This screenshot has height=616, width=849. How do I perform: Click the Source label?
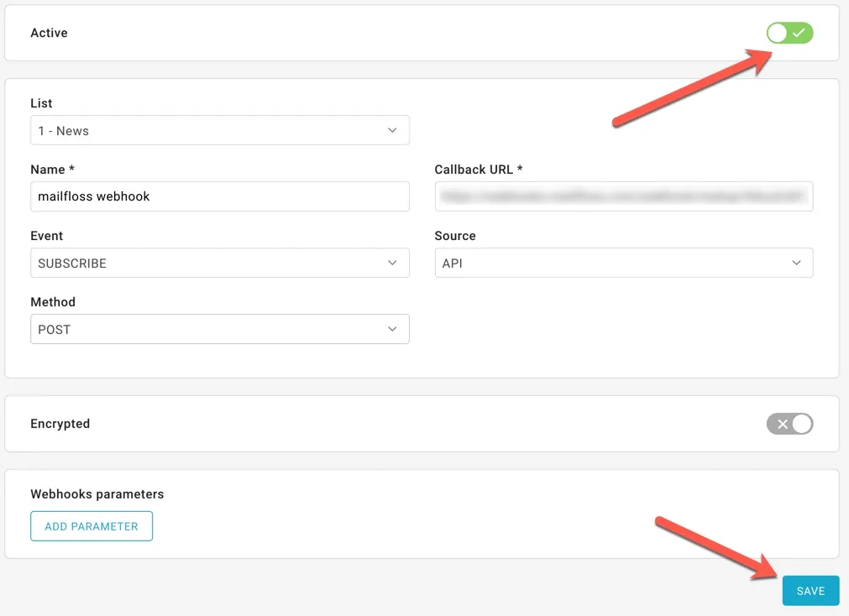tap(455, 236)
